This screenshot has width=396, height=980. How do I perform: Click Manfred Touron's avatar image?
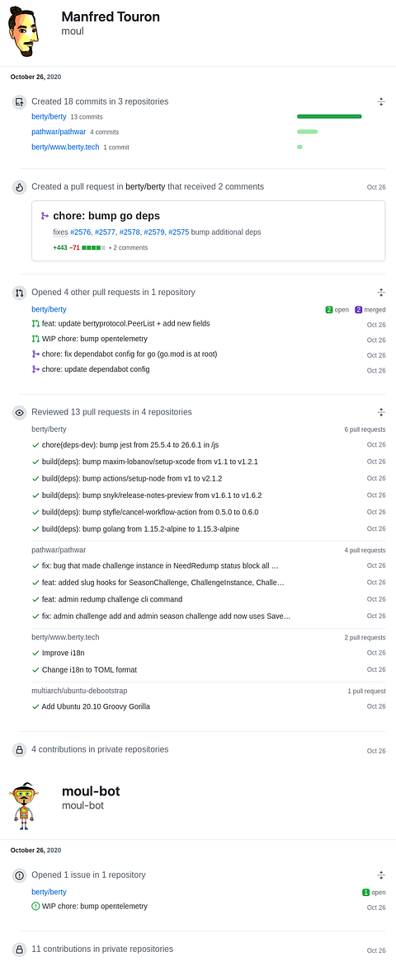(x=24, y=32)
